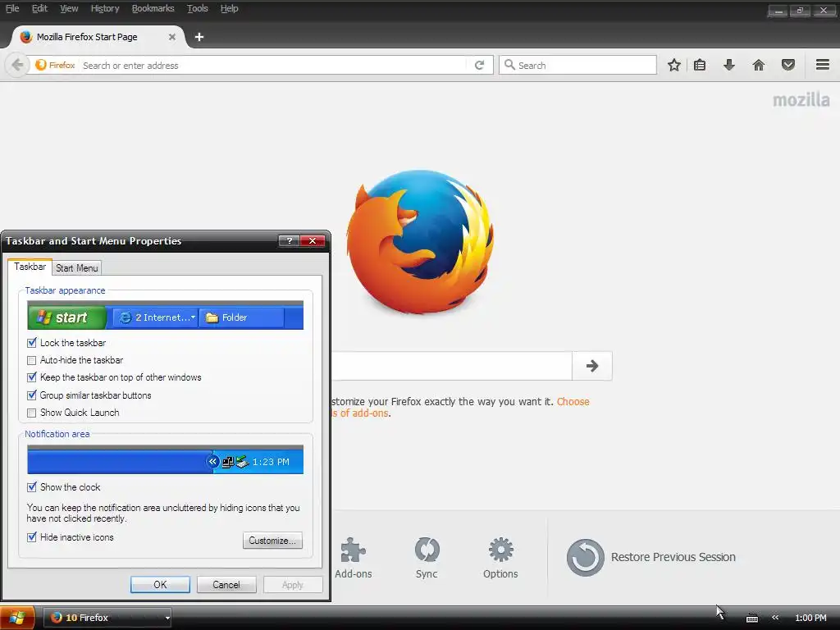This screenshot has height=630, width=840.
Task: Click the help question mark in Properties dialog
Action: (x=290, y=240)
